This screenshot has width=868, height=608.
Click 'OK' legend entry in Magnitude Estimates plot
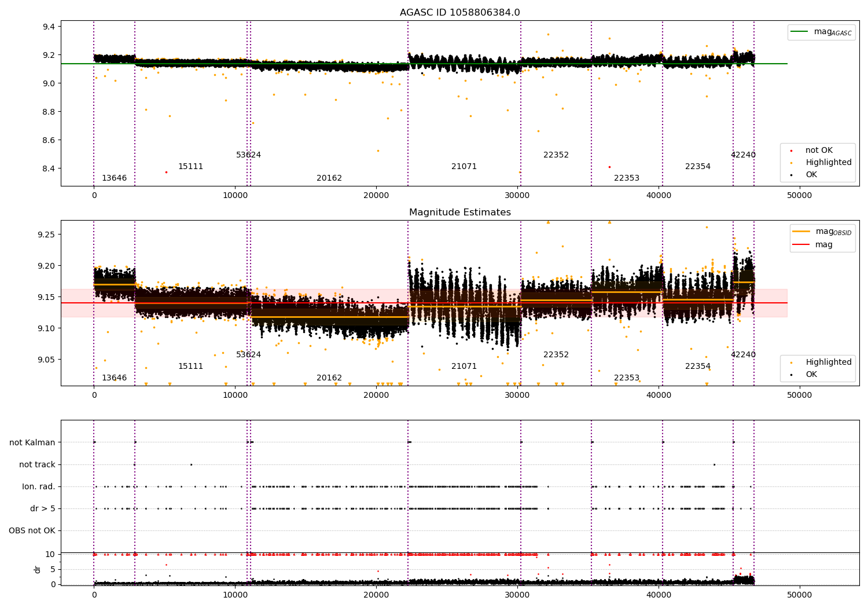(x=811, y=374)
